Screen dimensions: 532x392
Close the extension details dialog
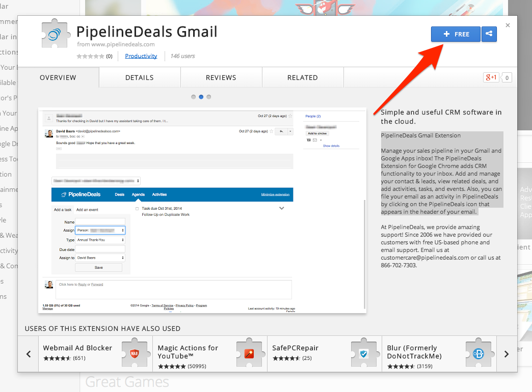[508, 25]
